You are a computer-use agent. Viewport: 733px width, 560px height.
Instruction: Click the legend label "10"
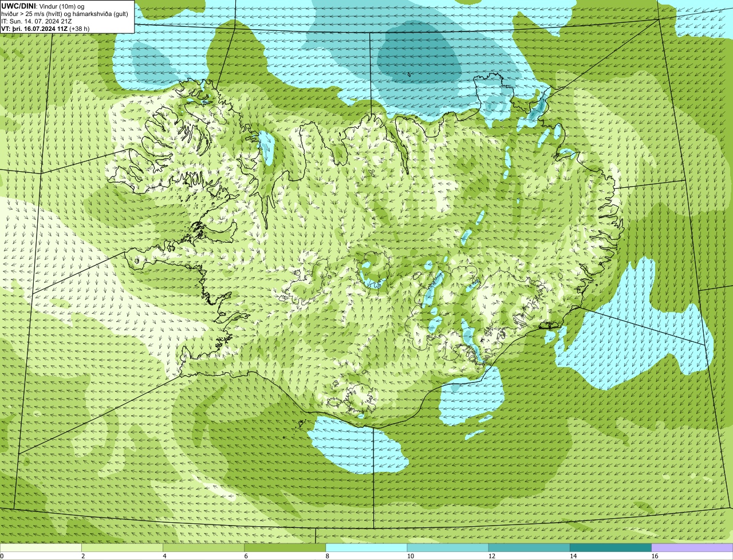coord(410,556)
